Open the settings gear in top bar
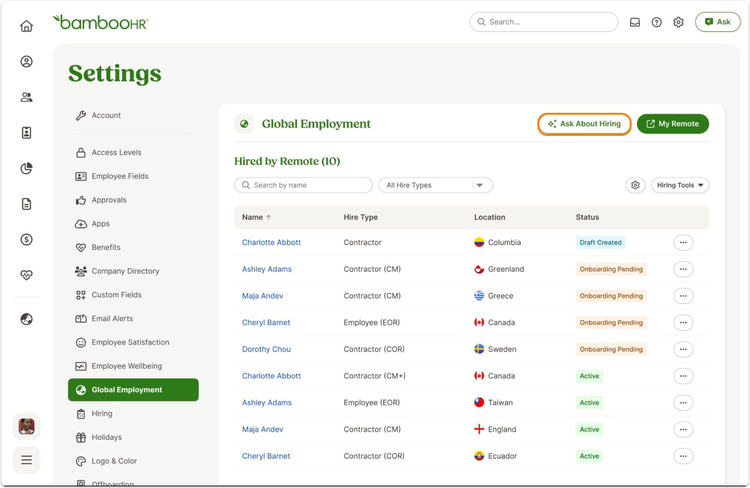Image resolution: width=750 pixels, height=488 pixels. click(x=678, y=22)
